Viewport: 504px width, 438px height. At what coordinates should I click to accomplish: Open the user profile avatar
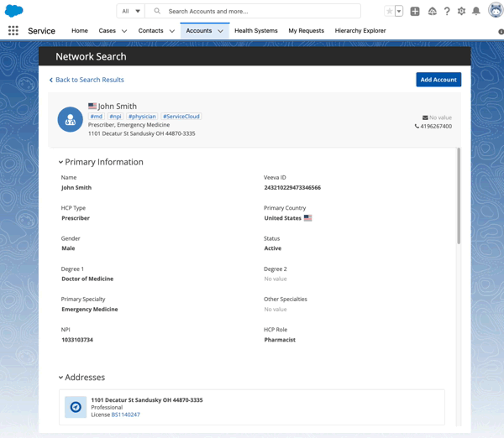coord(494,11)
